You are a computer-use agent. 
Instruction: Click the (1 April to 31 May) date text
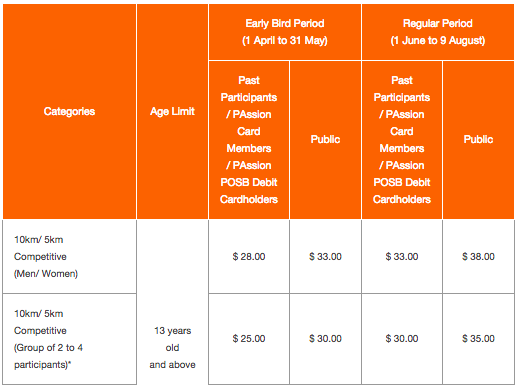(x=285, y=41)
